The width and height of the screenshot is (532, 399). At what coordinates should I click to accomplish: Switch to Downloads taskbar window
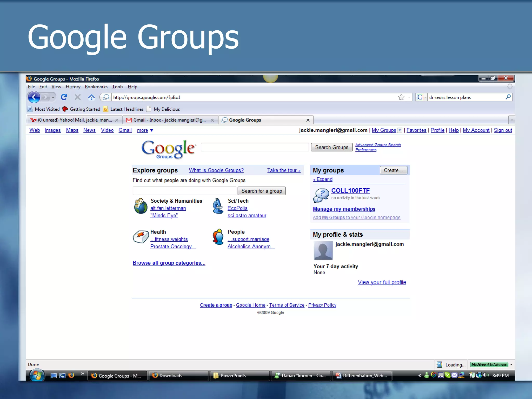coord(179,376)
